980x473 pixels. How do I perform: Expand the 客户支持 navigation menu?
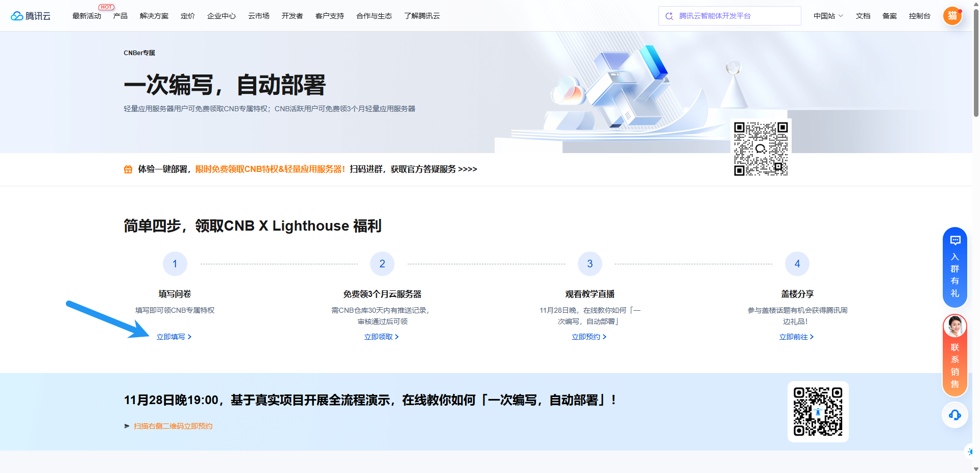point(329,16)
